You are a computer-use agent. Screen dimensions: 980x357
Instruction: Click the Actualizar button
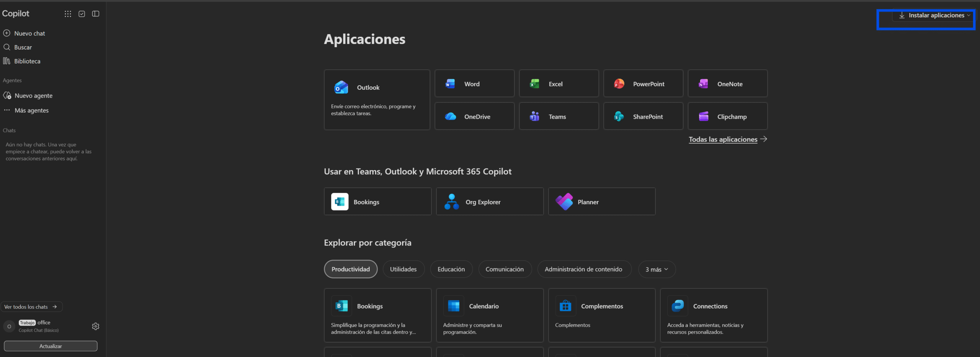coord(51,346)
